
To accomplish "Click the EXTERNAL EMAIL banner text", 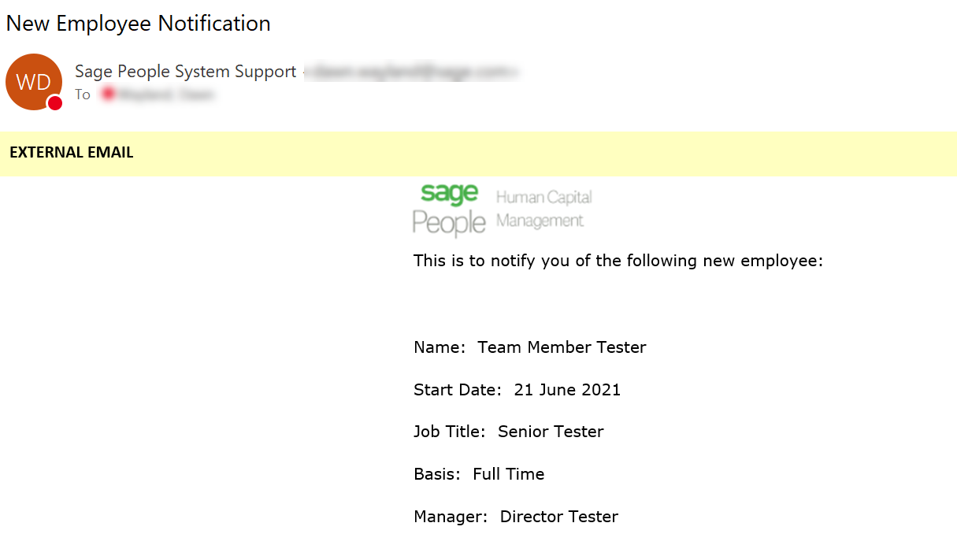I will point(72,153).
